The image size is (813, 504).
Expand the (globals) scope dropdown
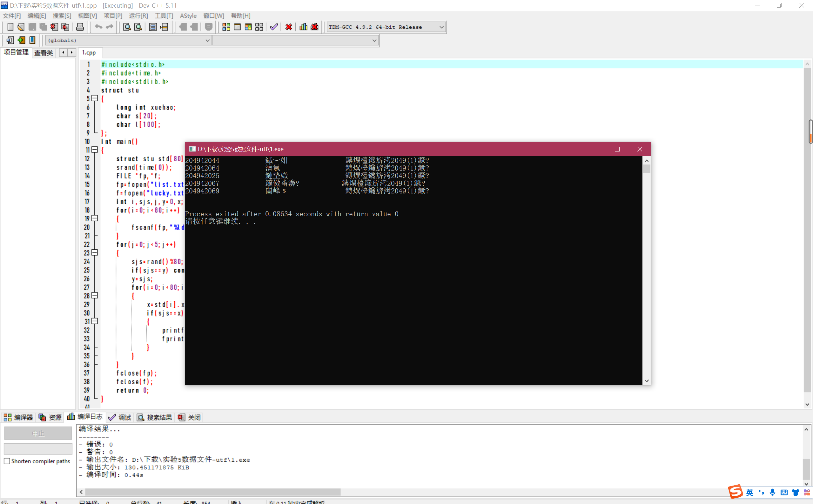coord(207,40)
